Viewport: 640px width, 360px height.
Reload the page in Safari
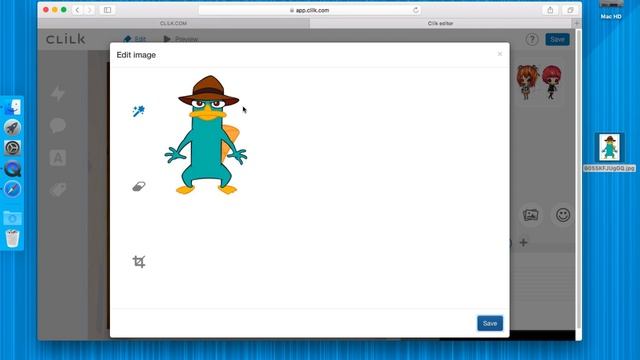click(416, 10)
